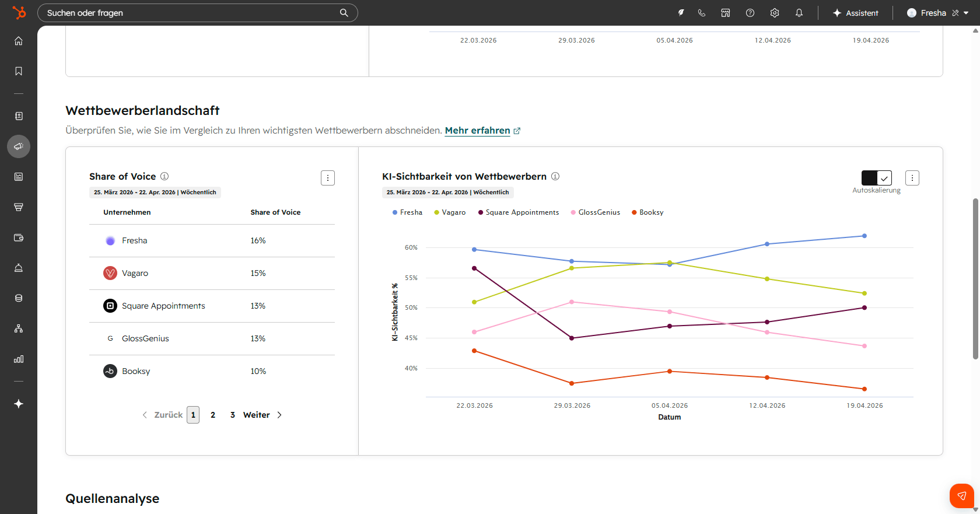Open the Assistent button

click(x=856, y=13)
